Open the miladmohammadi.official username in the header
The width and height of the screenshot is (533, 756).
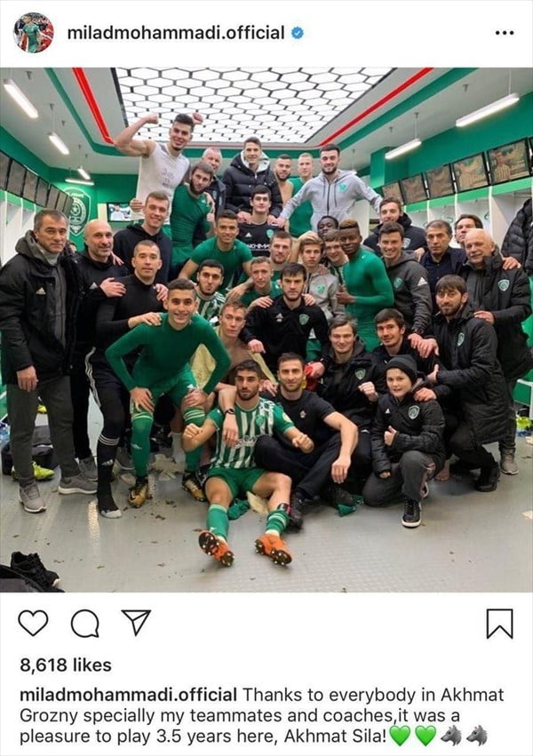[x=176, y=33]
